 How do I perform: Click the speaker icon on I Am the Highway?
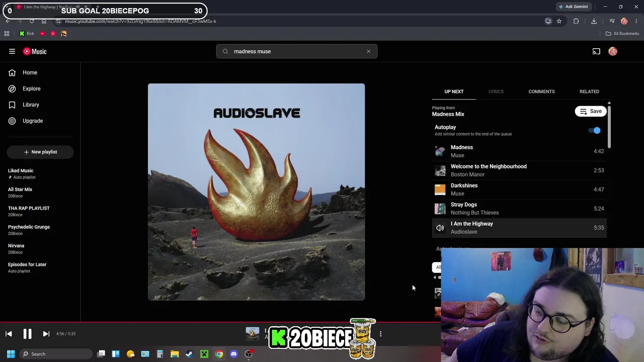(440, 228)
